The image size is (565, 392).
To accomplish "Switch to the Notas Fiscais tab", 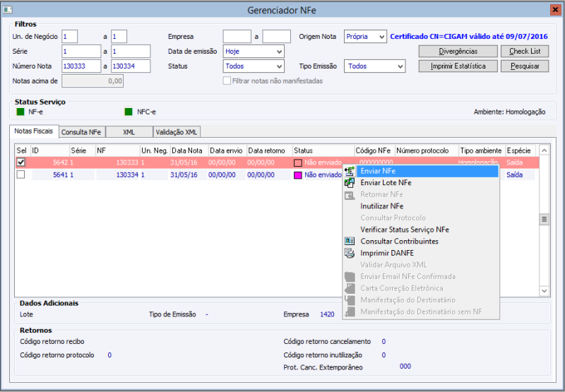I will point(34,131).
